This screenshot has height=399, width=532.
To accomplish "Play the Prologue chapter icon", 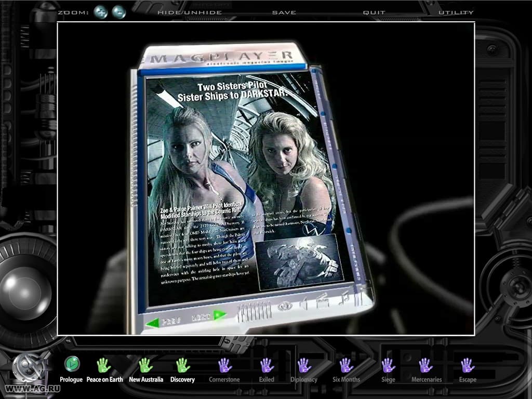I will pos(72,364).
